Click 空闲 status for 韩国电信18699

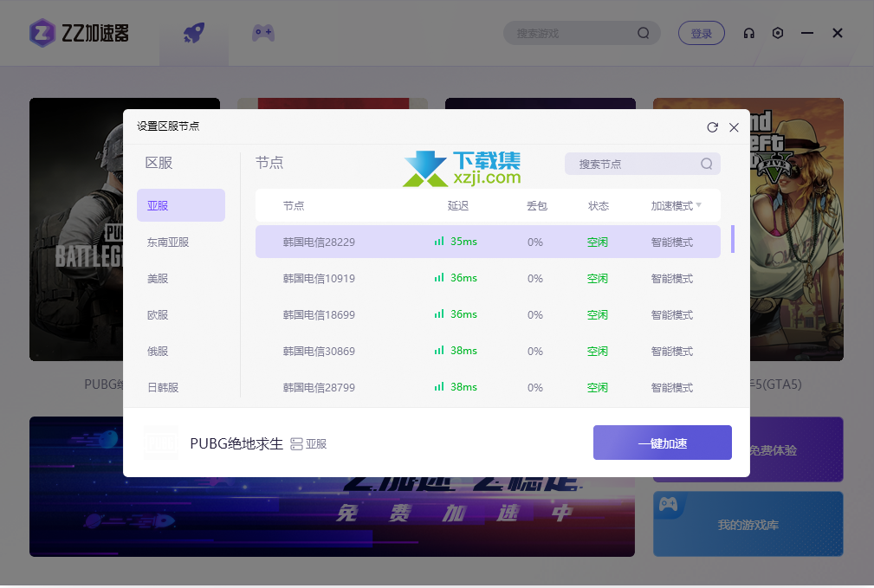pyautogui.click(x=597, y=314)
